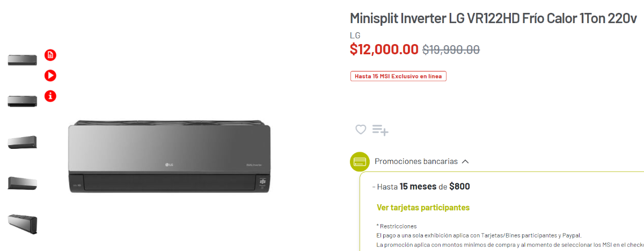Click the crossed-out $19,990.00 price
The width and height of the screenshot is (644, 251).
pyautogui.click(x=451, y=50)
